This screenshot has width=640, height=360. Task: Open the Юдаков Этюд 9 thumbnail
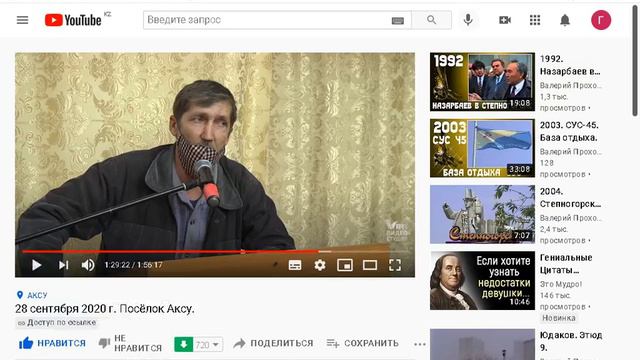482,344
